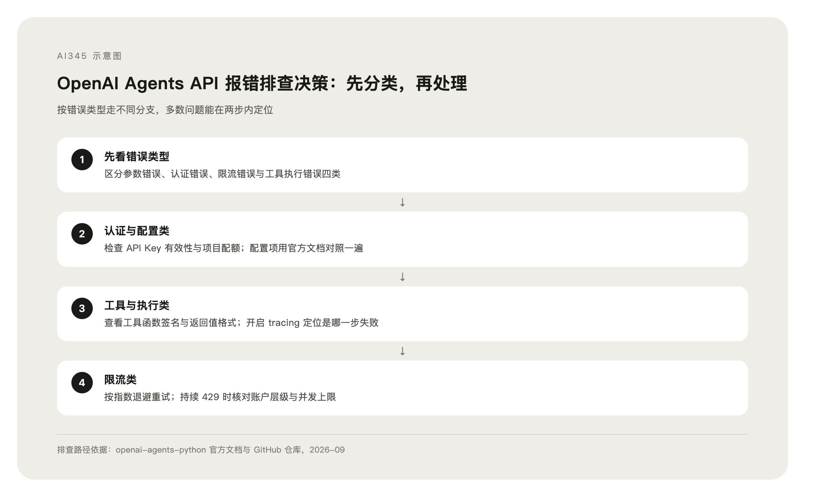Image resolution: width=828 pixels, height=504 pixels.
Task: Click the number 4 circle badge
Action: coord(82,383)
